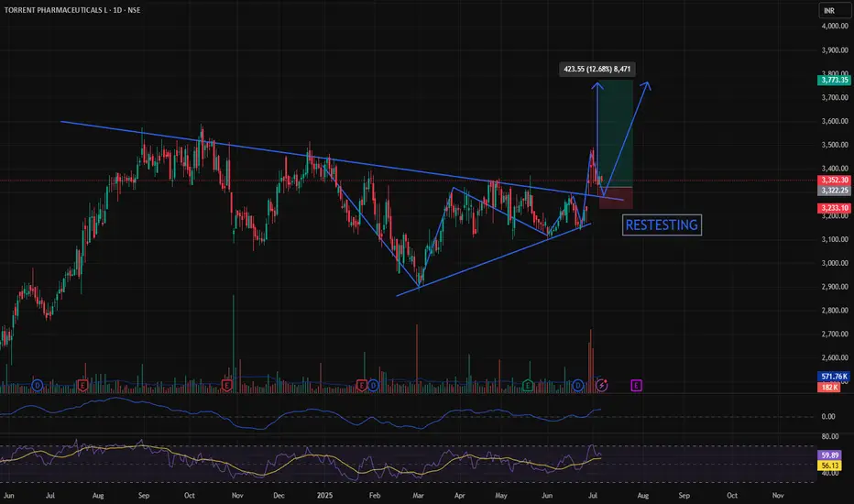The width and height of the screenshot is (854, 504).
Task: Open the red E earnings marker in late January 2025
Action: pos(362,386)
